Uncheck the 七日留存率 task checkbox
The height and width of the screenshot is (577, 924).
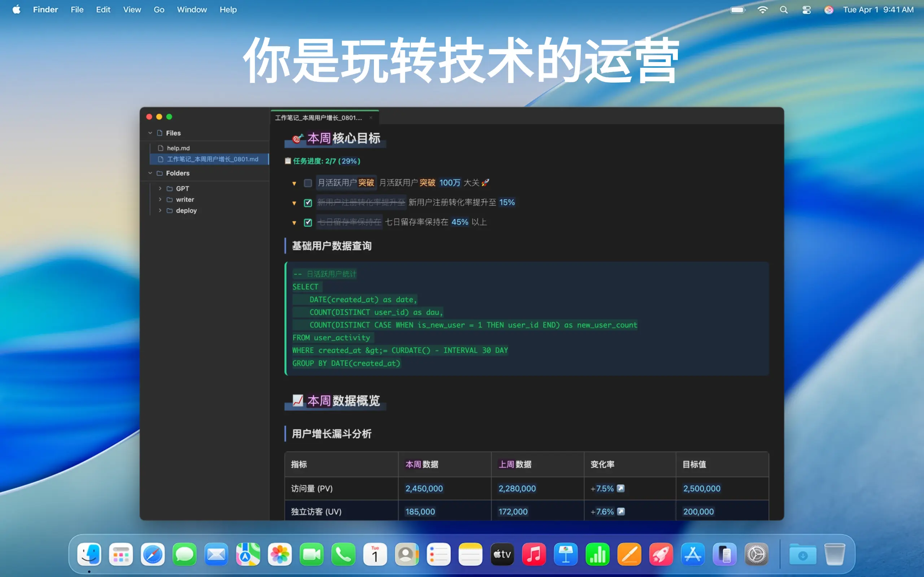(308, 223)
